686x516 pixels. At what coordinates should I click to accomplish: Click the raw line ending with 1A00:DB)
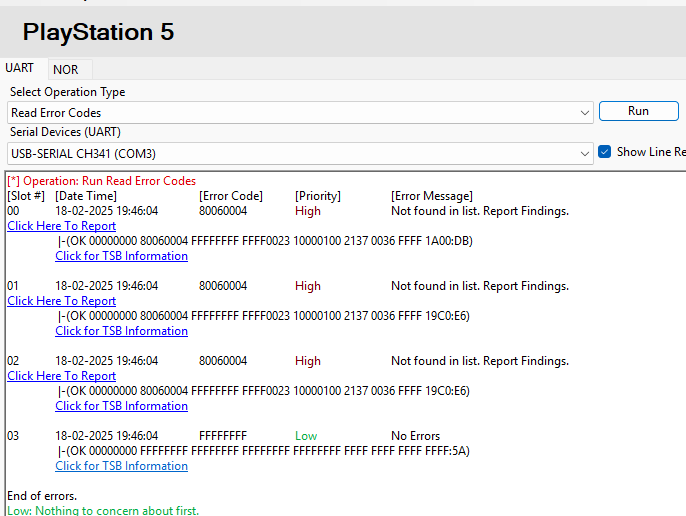point(265,241)
